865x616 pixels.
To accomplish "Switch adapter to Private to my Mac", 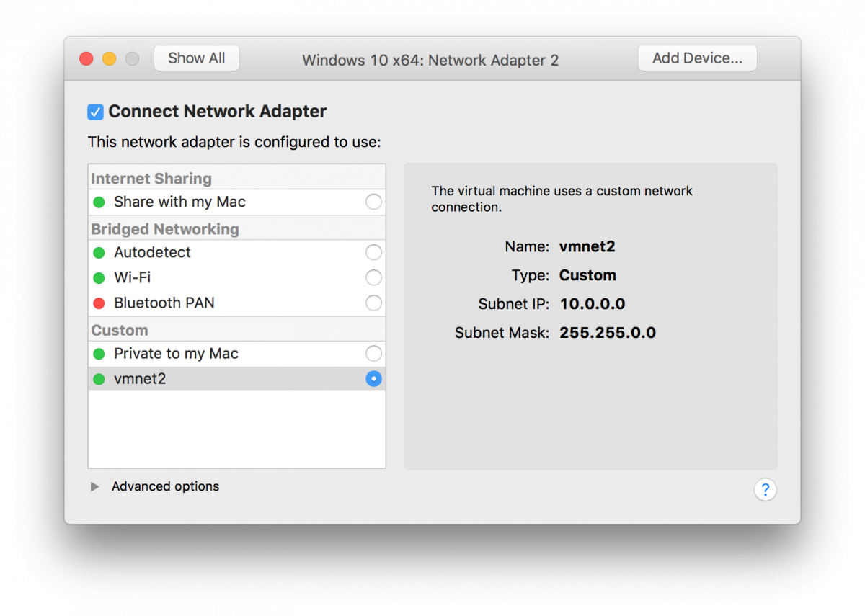I will [373, 353].
